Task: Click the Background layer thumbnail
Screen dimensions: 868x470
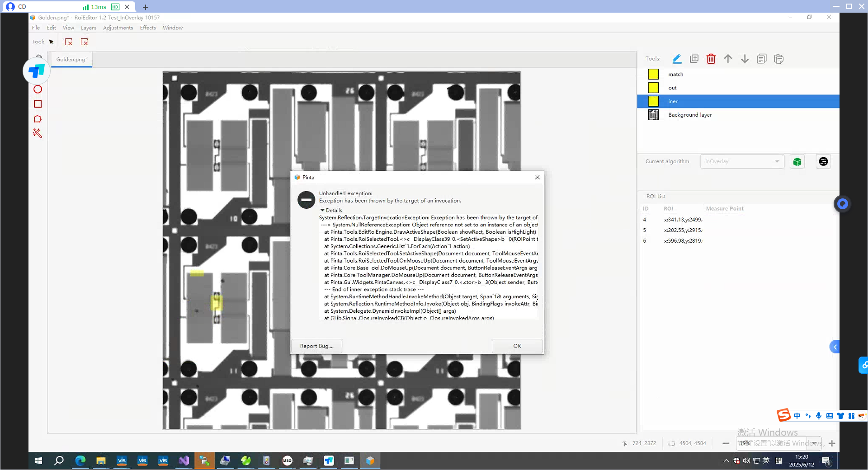Action: [x=653, y=115]
